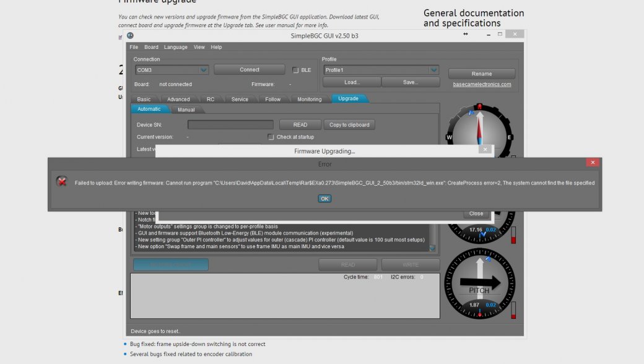Switch to the Service tab
644x364 pixels.
(240, 99)
